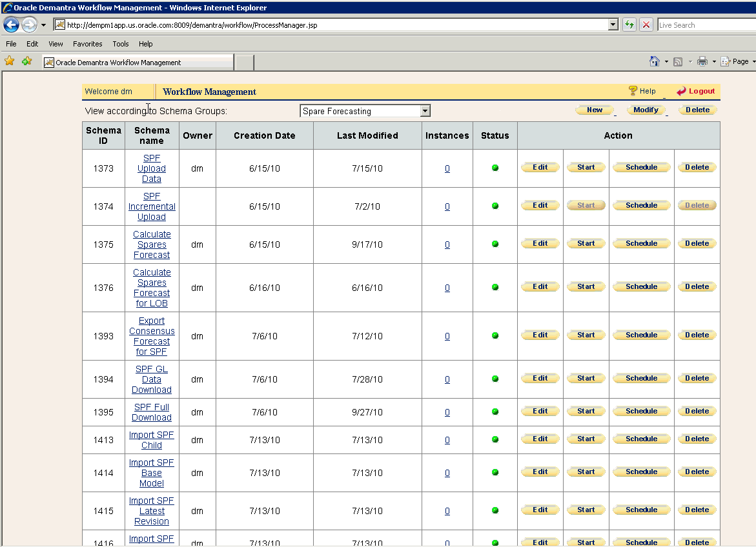The width and height of the screenshot is (756, 547).
Task: Click the RSS feeds icon
Action: [678, 62]
